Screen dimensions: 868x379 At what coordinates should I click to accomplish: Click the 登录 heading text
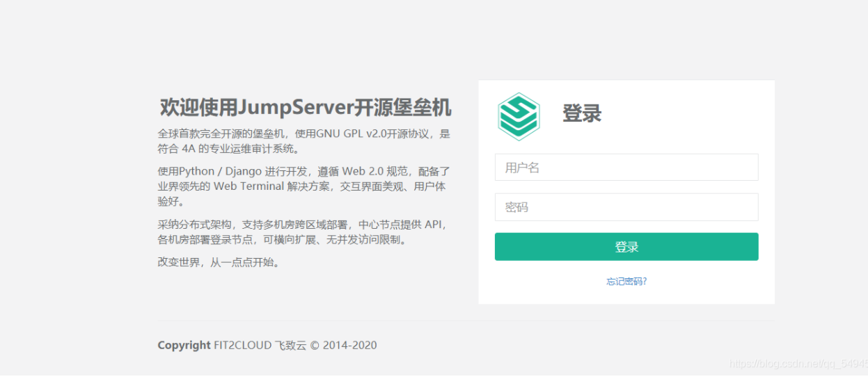582,113
